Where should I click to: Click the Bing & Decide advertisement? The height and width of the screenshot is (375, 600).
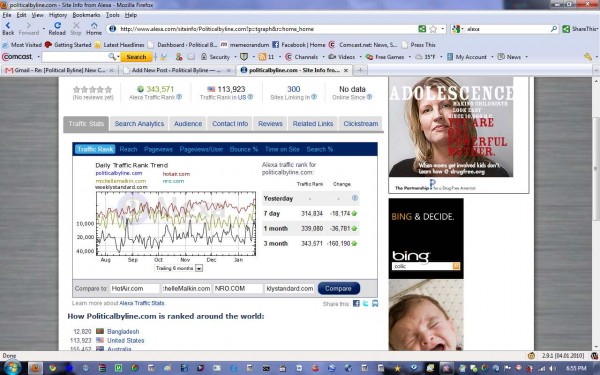tap(426, 238)
